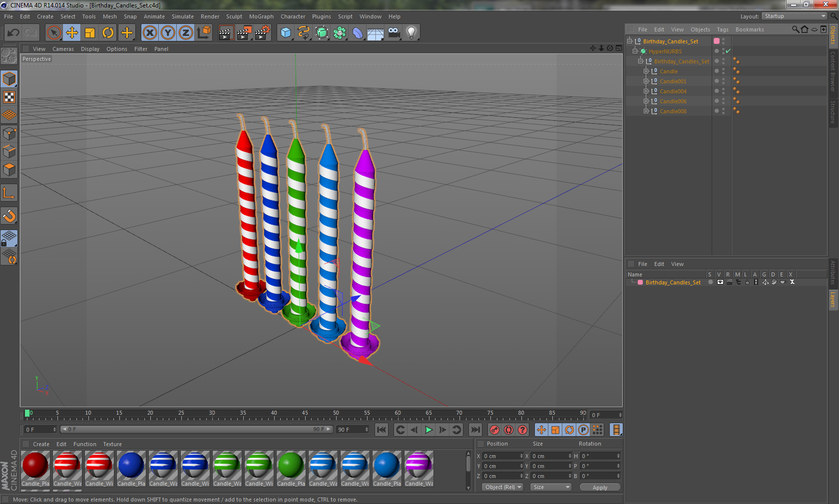Open the MoGraph menu
This screenshot has height=504, width=839.
(x=261, y=16)
